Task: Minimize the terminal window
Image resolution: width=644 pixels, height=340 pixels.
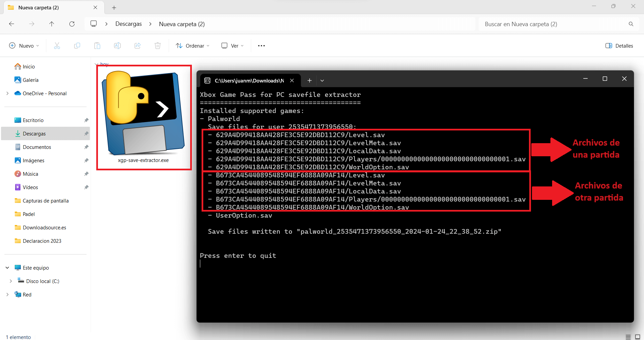Action: point(585,78)
